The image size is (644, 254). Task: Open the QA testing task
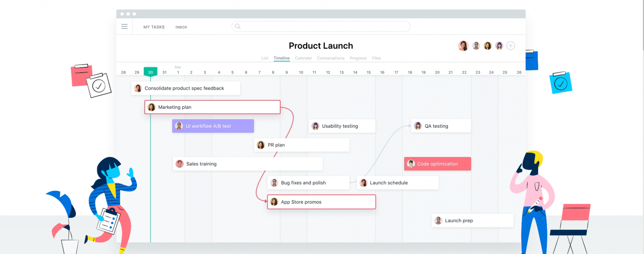[441, 126]
